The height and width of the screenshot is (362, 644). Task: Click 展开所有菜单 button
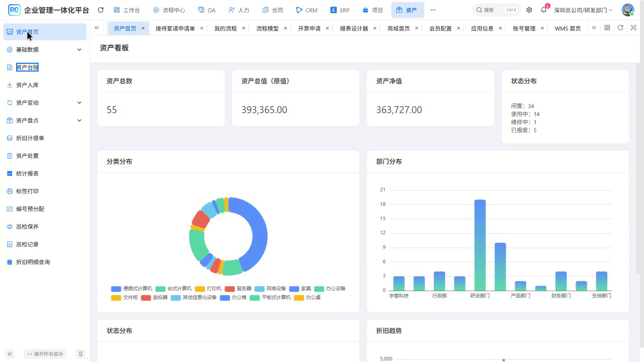[45, 354]
